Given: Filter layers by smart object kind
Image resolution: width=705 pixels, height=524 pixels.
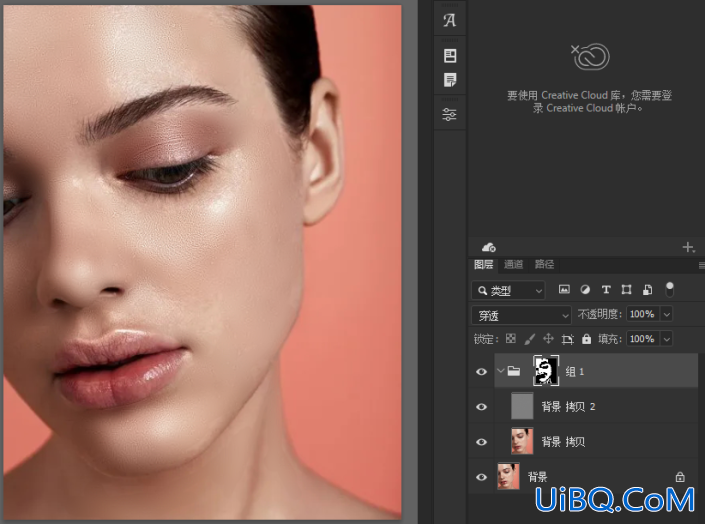Looking at the screenshot, I should pyautogui.click(x=647, y=289).
